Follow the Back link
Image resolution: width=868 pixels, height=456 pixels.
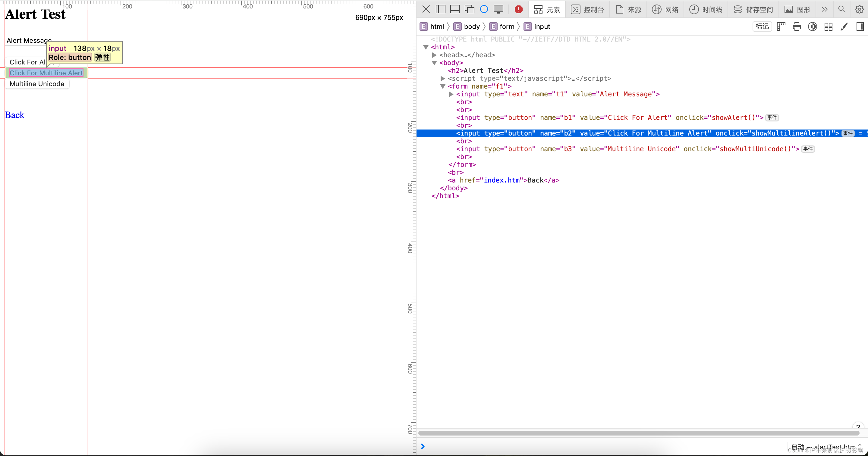coord(15,115)
